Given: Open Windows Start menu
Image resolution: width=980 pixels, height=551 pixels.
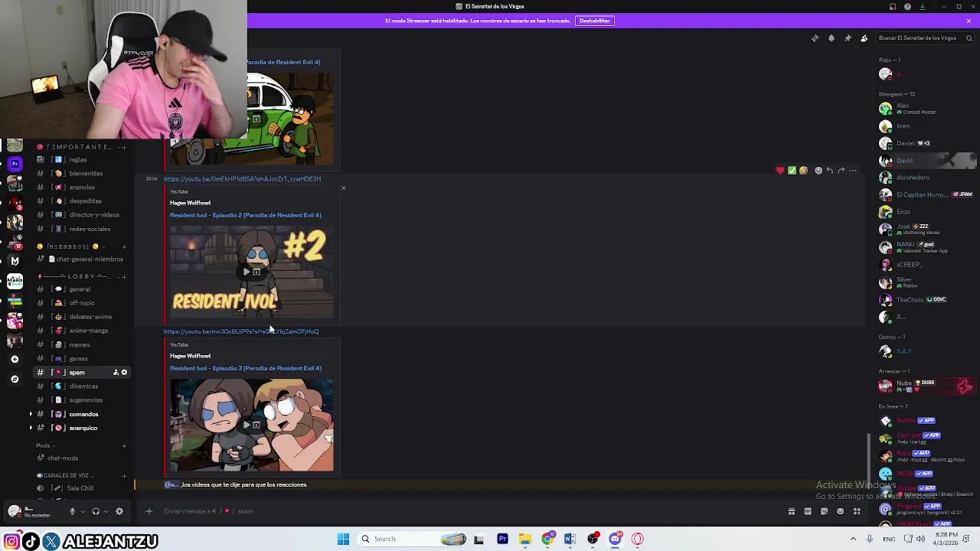Looking at the screenshot, I should pyautogui.click(x=343, y=539).
